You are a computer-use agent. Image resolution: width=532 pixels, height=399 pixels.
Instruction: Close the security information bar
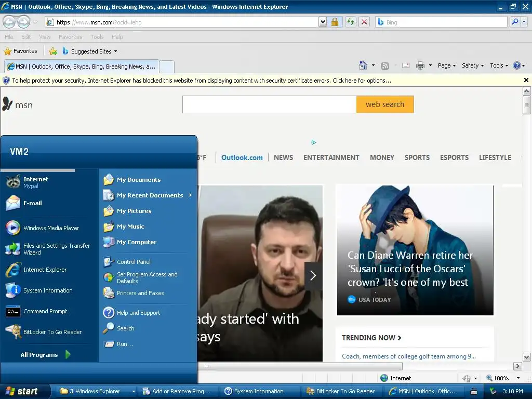pyautogui.click(x=526, y=80)
